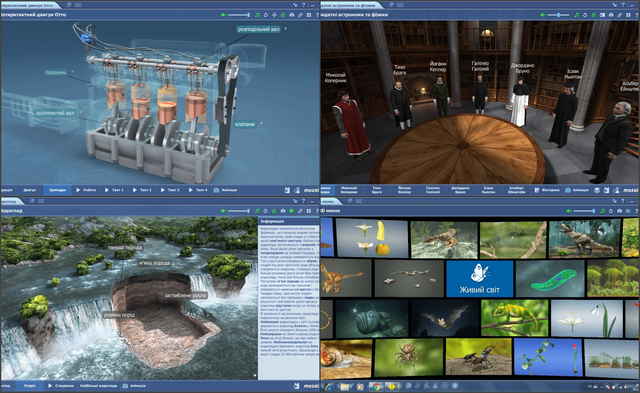This screenshot has width=640, height=393.
Task: Select the Живий світ category tile
Action: 480,279
